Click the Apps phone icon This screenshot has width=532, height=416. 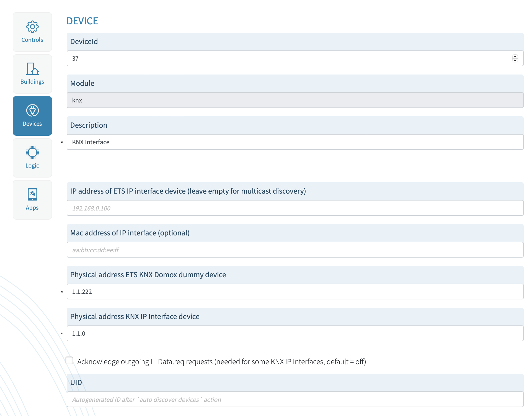pos(32,194)
